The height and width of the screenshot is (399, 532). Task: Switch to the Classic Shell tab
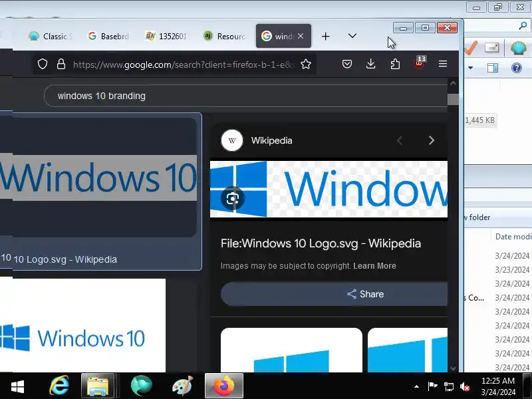pos(51,36)
